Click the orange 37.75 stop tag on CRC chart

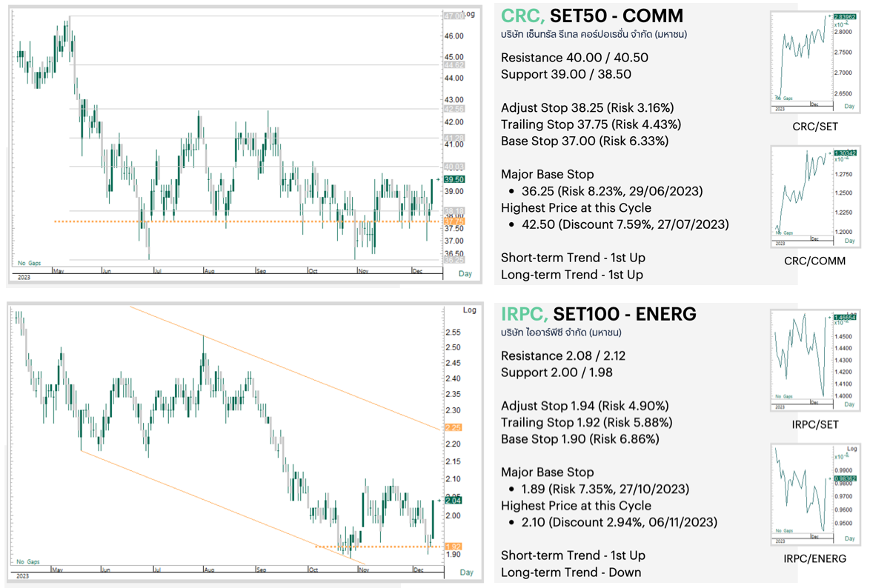point(454,221)
